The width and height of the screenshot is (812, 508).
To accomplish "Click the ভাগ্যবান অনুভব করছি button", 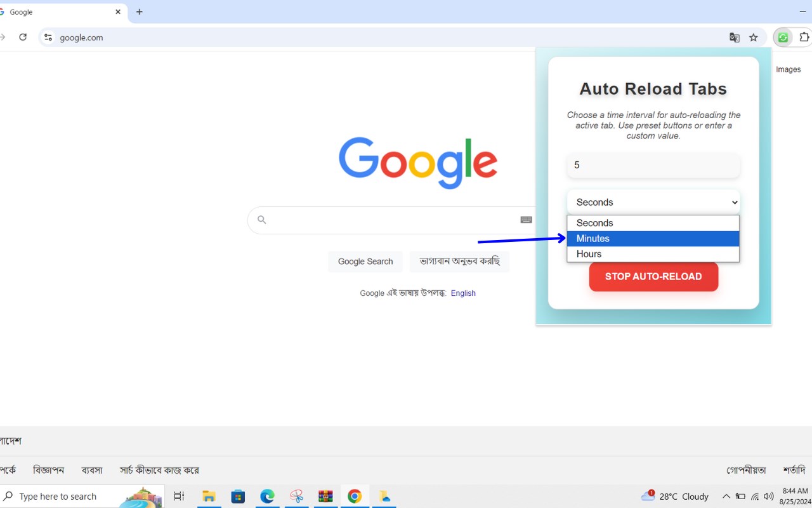I will pyautogui.click(x=460, y=262).
